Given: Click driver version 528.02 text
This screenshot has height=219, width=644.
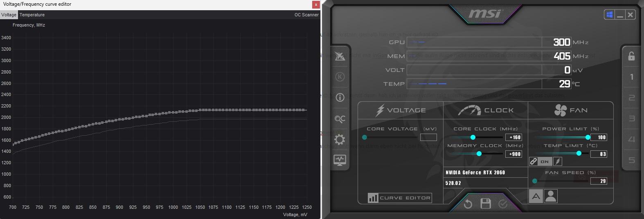Looking at the screenshot, I should click(x=453, y=183).
